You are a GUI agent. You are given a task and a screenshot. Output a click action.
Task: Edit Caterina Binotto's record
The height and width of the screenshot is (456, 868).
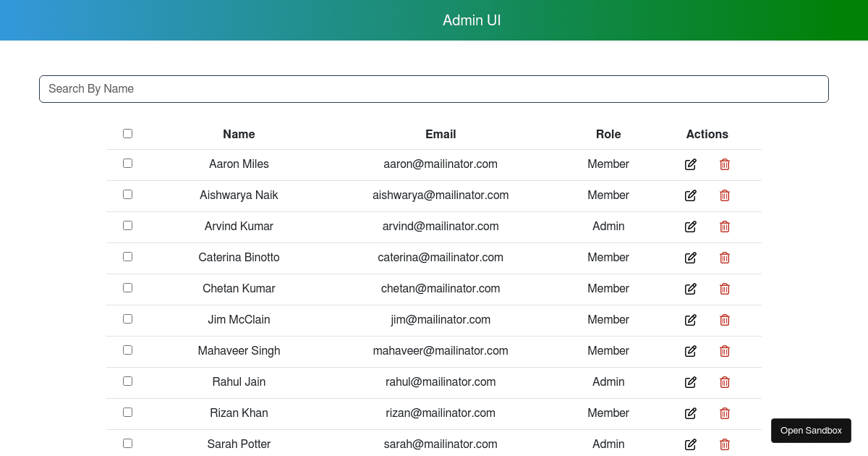(690, 258)
